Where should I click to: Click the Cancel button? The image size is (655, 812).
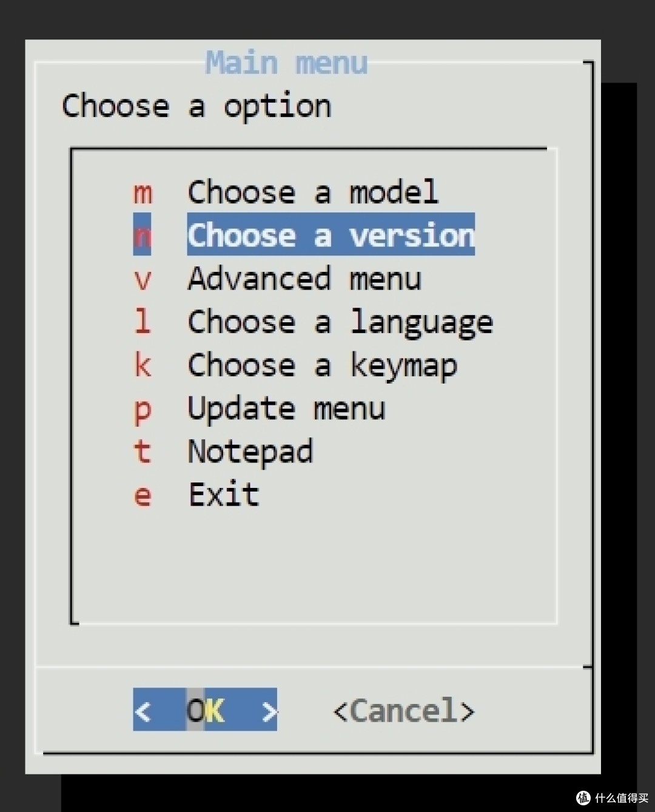404,711
